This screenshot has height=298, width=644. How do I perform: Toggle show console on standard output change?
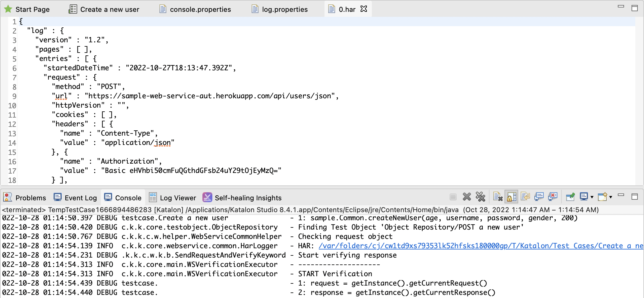(539, 197)
